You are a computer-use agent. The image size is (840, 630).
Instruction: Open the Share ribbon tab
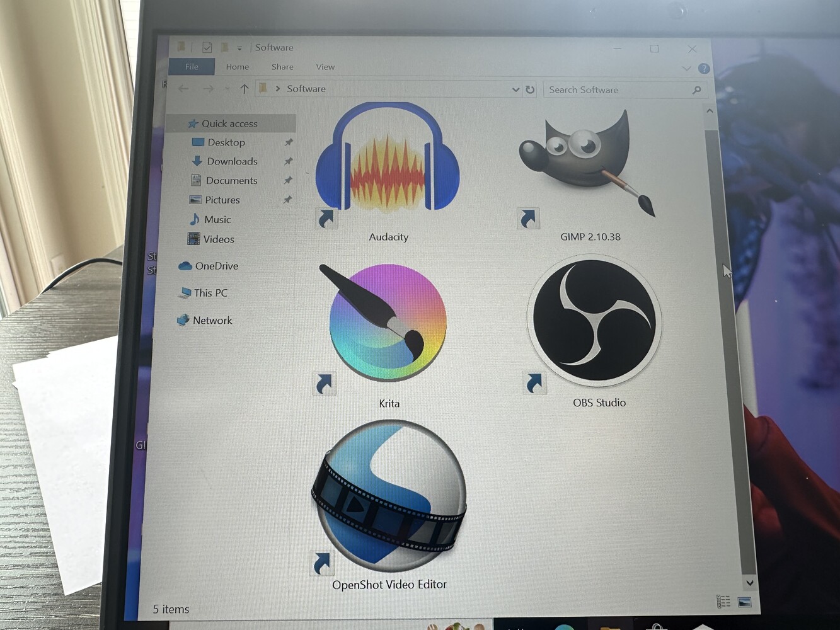(x=282, y=67)
